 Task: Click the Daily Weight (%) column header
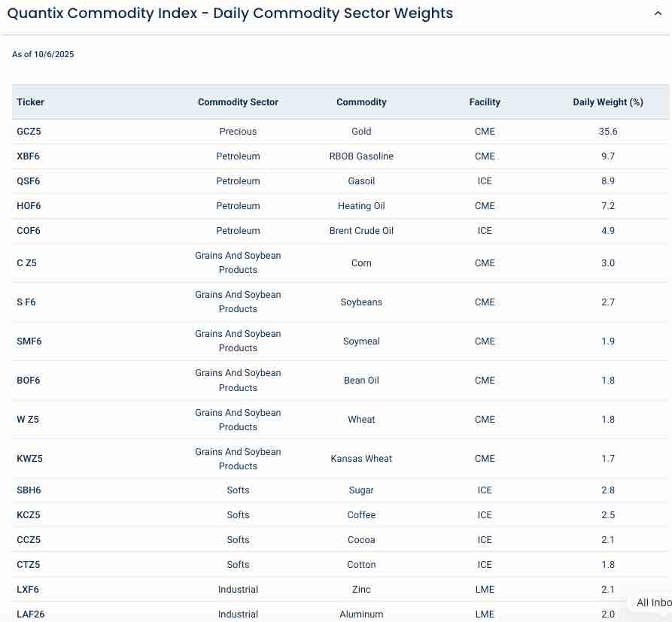(607, 102)
